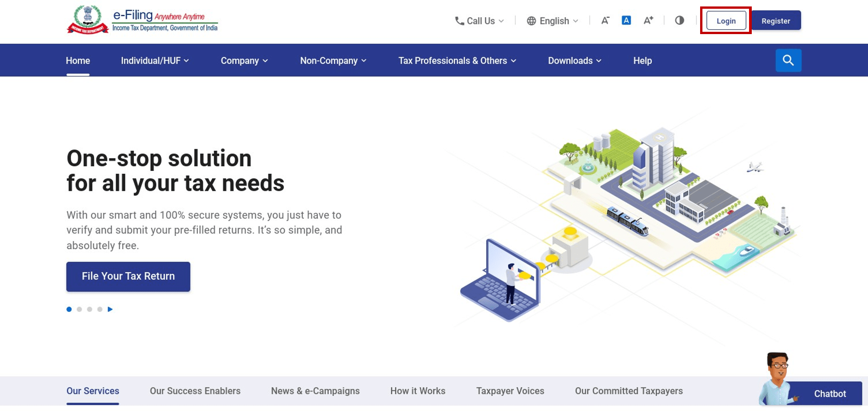This screenshot has width=868, height=416.
Task: Click the Register button
Action: coord(776,21)
